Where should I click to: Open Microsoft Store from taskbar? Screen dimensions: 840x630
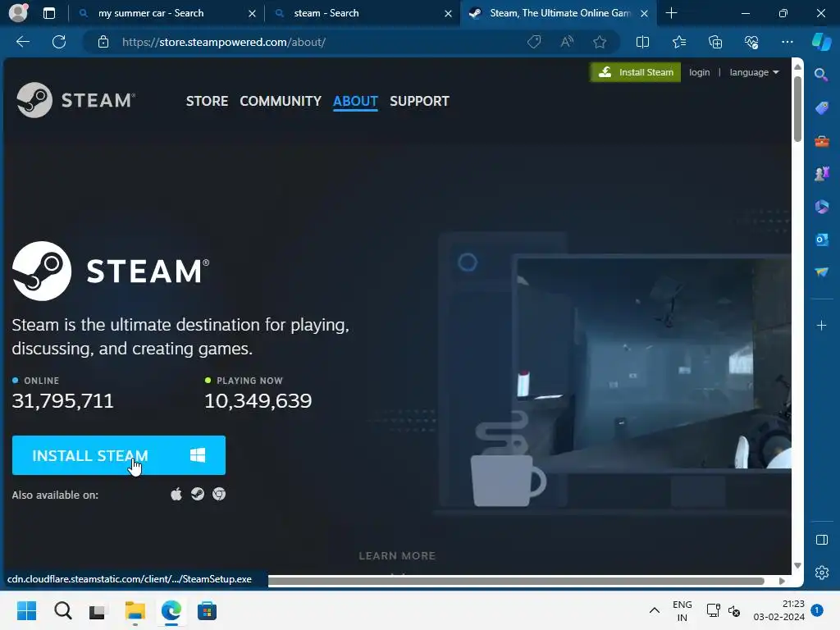click(207, 610)
